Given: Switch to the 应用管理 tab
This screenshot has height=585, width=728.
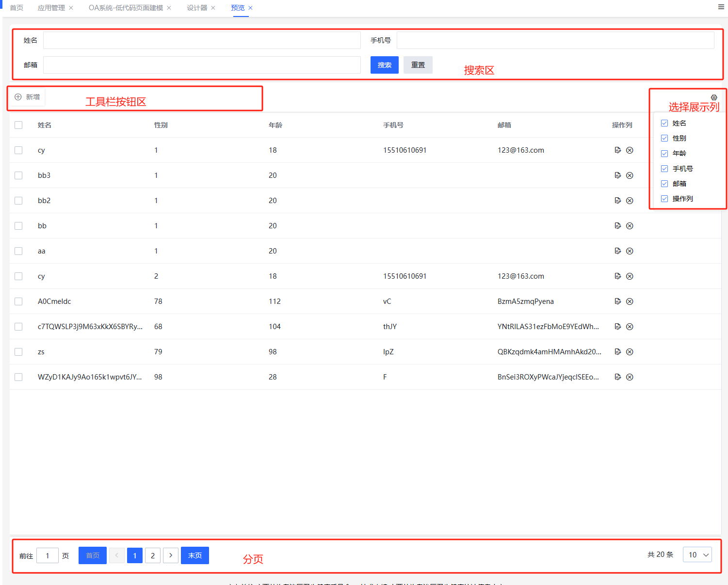Looking at the screenshot, I should pyautogui.click(x=51, y=8).
